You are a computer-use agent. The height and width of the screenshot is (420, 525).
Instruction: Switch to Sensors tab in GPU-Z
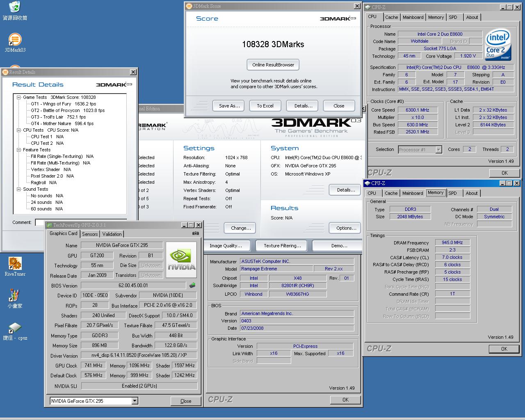pyautogui.click(x=90, y=234)
